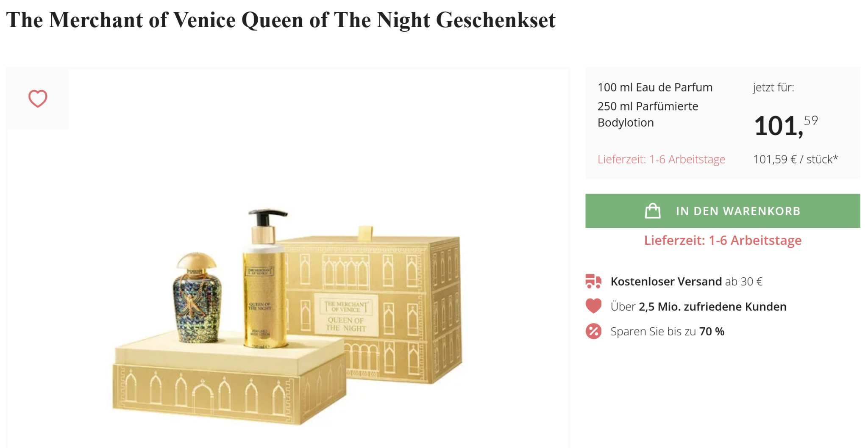Image resolution: width=868 pixels, height=448 pixels.
Task: Click the large 101,59 price
Action: [785, 126]
